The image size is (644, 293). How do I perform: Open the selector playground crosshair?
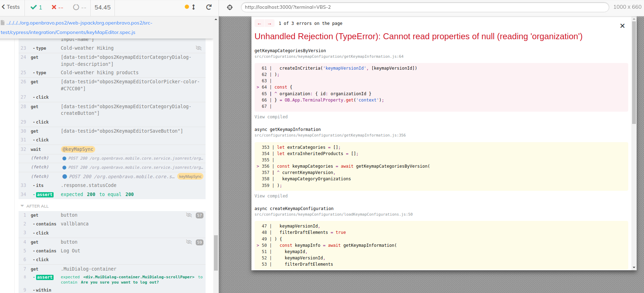pos(230,7)
